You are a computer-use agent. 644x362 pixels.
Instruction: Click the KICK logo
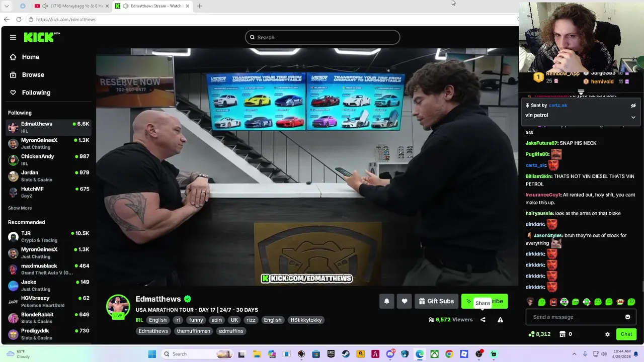tap(42, 37)
